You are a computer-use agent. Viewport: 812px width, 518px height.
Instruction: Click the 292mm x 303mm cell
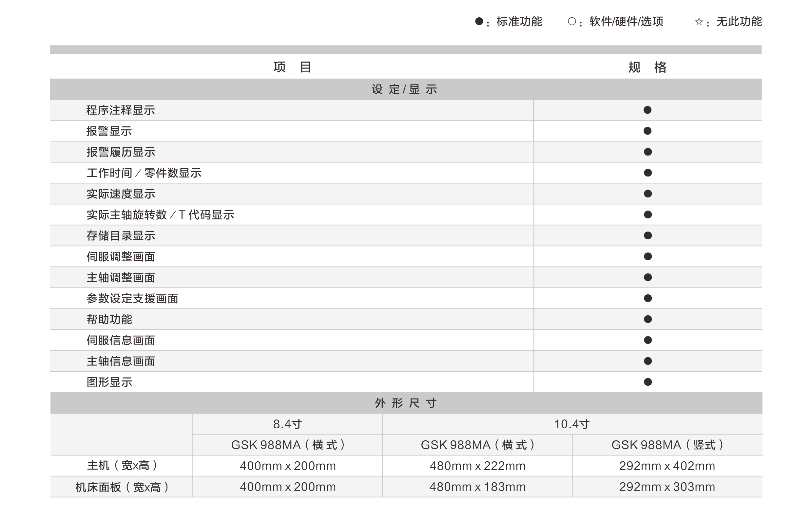(x=667, y=487)
